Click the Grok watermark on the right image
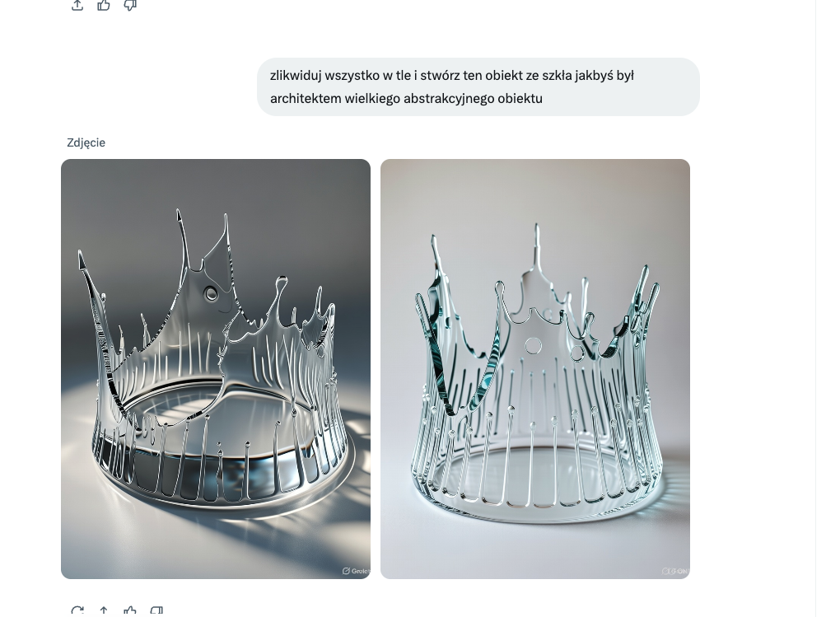Screen dimensions: 840x617 tap(675, 571)
